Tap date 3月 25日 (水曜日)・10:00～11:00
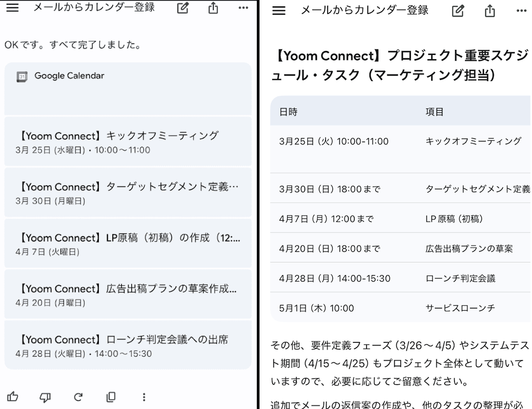The width and height of the screenshot is (532, 409). coord(83,150)
